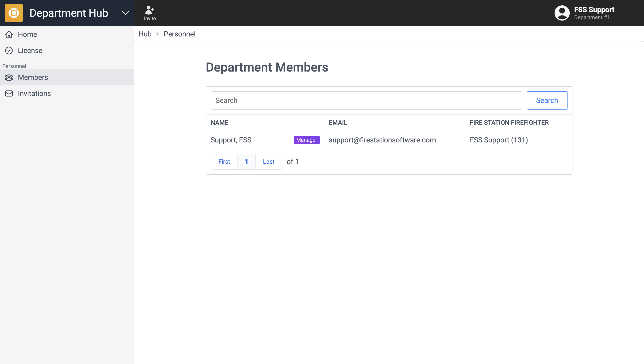The height and width of the screenshot is (364, 644).
Task: Jump to the Last page
Action: pyautogui.click(x=269, y=162)
